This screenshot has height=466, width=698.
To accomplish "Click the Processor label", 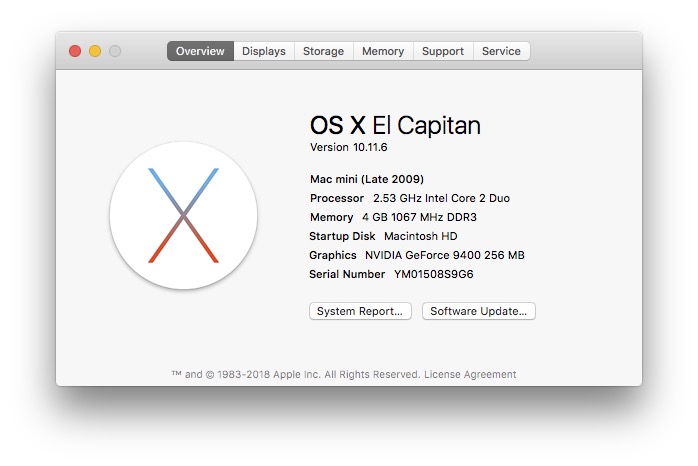I will (337, 198).
